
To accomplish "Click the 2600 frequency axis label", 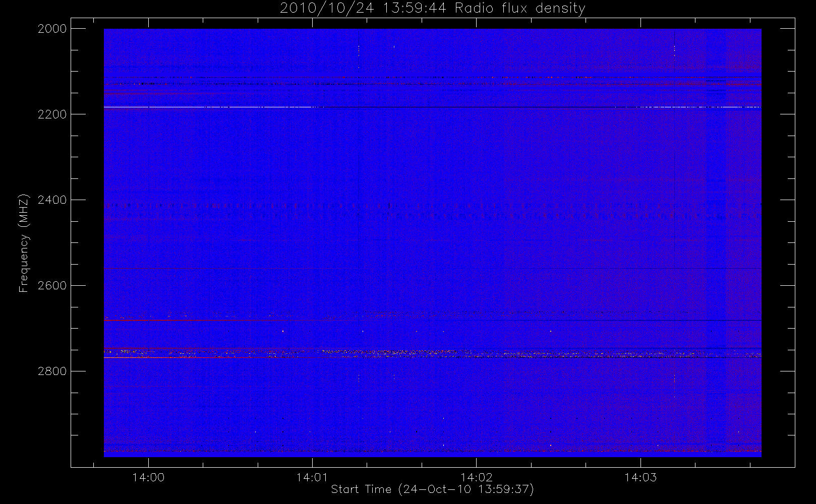I will (52, 286).
